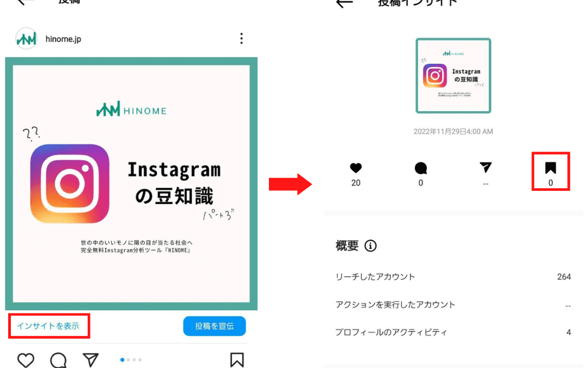This screenshot has width=588, height=368.
Task: Click the 投稿を宣伝 button
Action: click(214, 326)
